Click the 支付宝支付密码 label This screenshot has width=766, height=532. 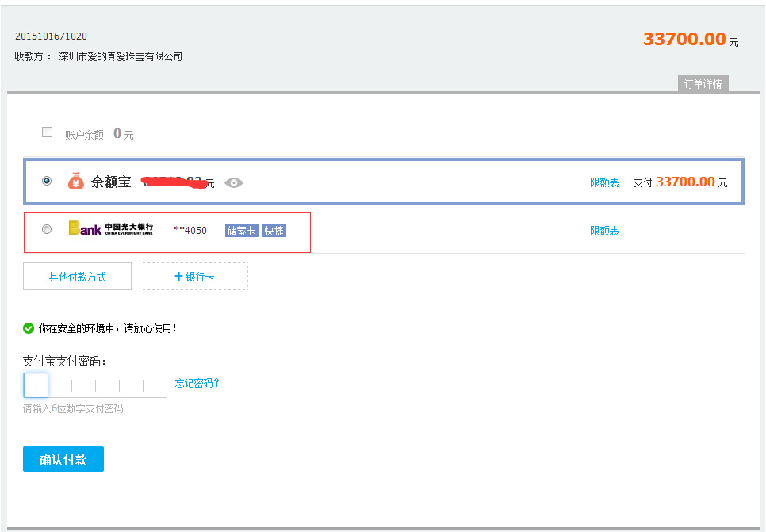tap(64, 361)
